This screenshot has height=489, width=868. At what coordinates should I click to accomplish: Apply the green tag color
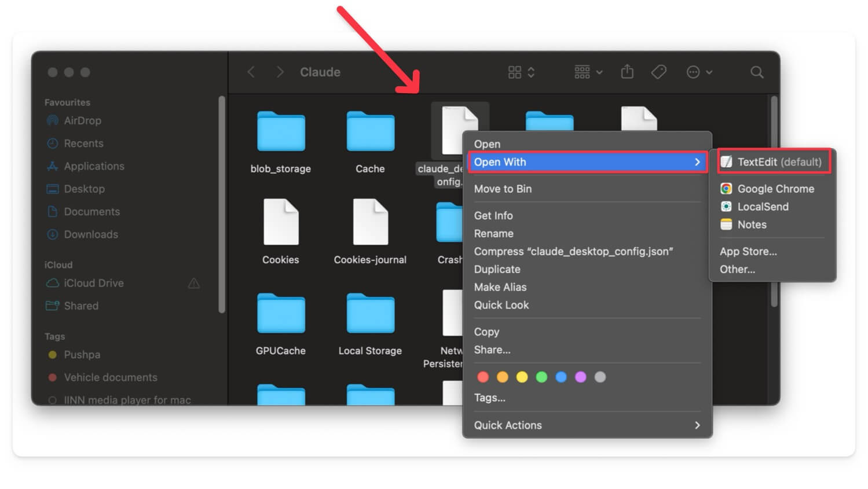pos(542,377)
